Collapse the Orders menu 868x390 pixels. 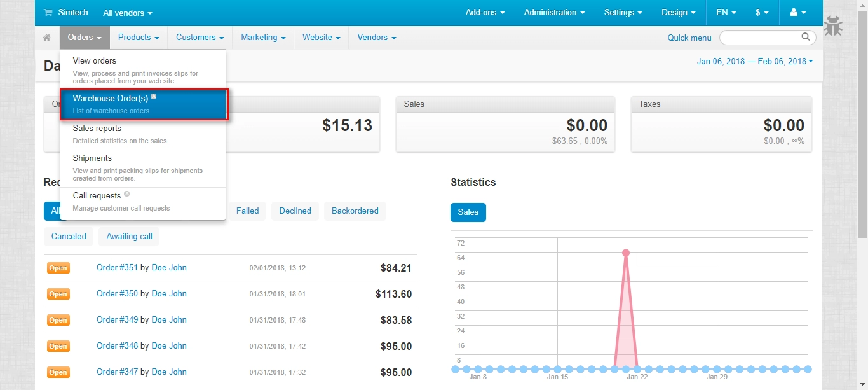(85, 38)
